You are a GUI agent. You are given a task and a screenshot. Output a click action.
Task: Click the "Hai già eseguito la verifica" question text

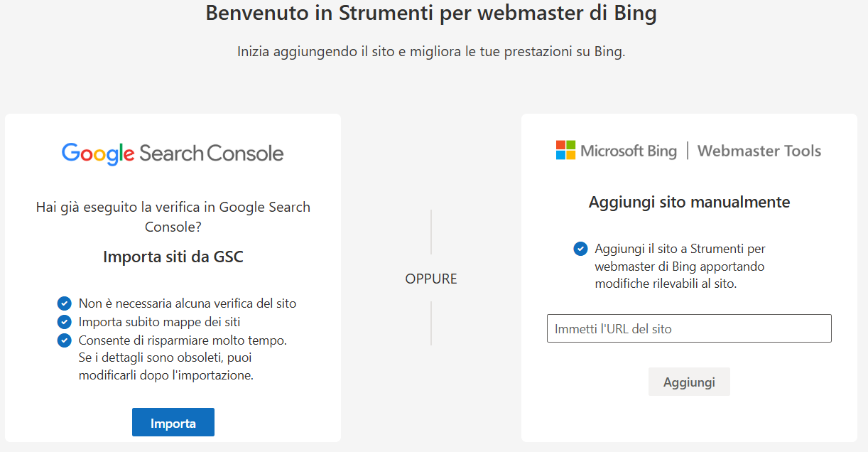click(173, 217)
